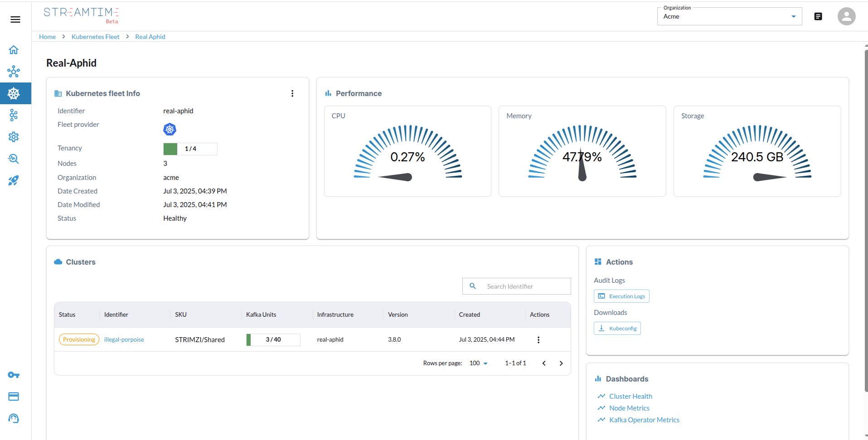This screenshot has height=440, width=868.
Task: Click the Storage gauge showing 240.5 GB
Action: tap(757, 153)
